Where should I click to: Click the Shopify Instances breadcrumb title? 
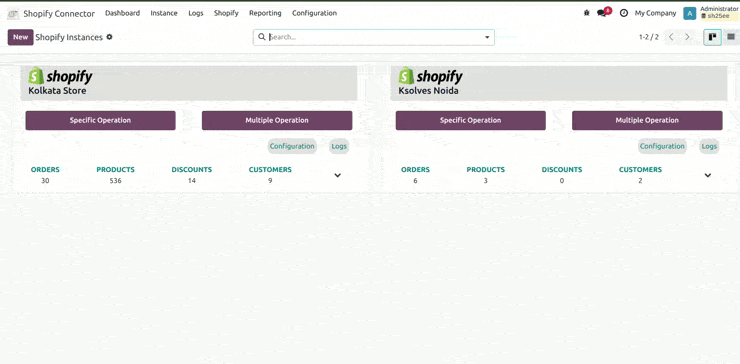[69, 37]
